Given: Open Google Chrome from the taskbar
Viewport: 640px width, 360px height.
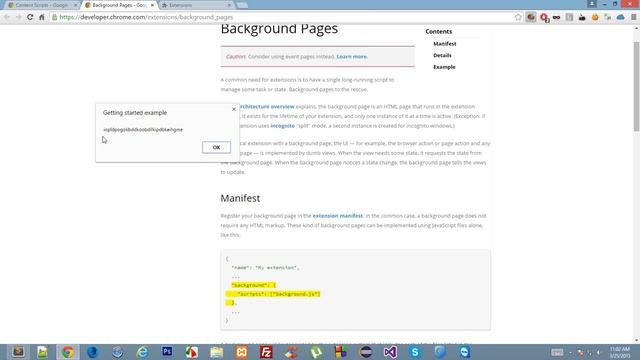Looking at the screenshot, I should [x=68, y=352].
